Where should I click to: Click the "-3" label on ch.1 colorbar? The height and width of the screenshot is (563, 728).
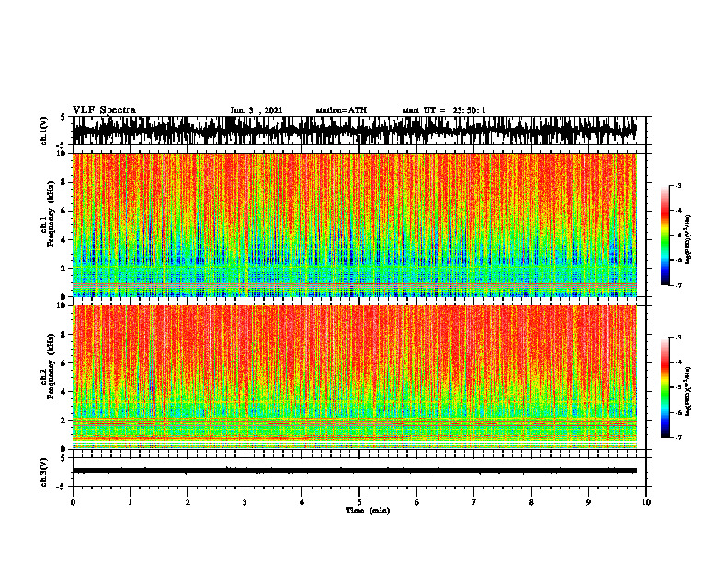[677, 185]
